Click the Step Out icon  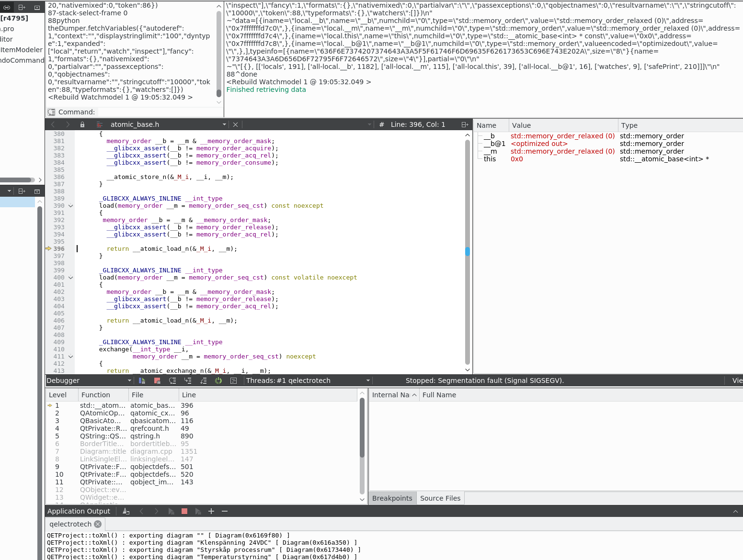203,381
